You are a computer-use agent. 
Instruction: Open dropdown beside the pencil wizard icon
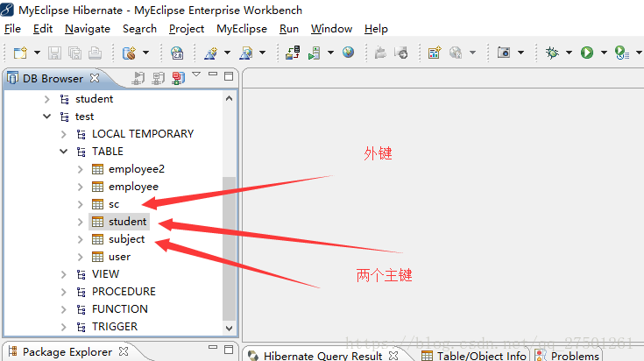[x=227, y=53]
